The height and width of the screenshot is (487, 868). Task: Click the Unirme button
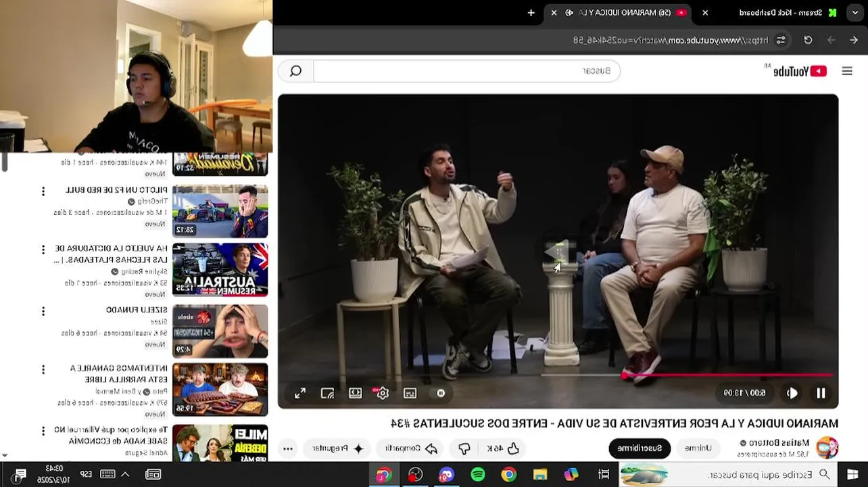tap(698, 448)
